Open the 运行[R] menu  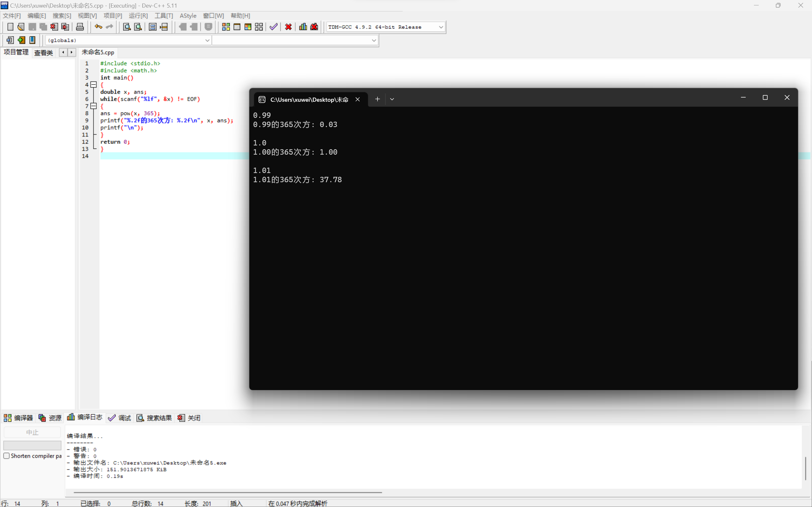pyautogui.click(x=138, y=16)
